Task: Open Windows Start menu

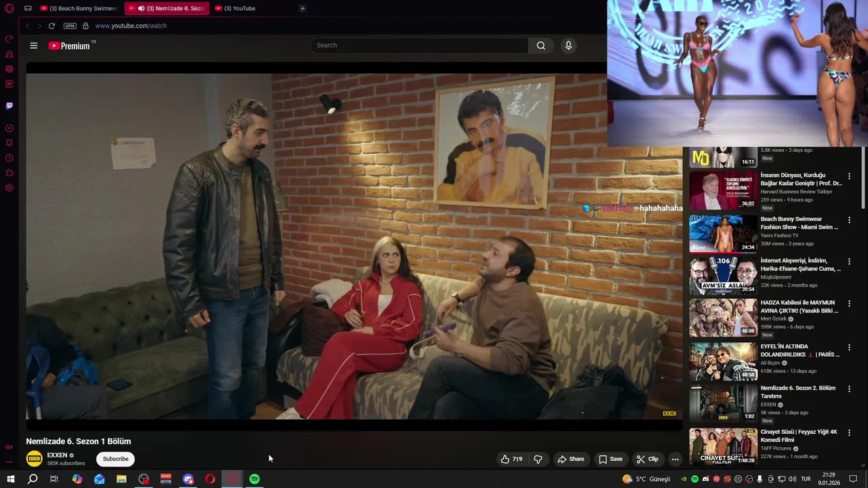Action: (x=11, y=479)
